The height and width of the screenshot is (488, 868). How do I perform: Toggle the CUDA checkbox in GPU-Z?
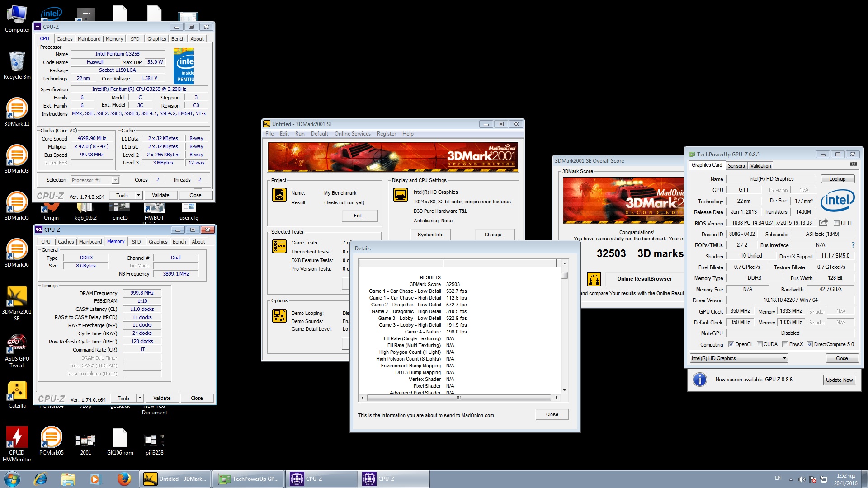click(x=759, y=344)
